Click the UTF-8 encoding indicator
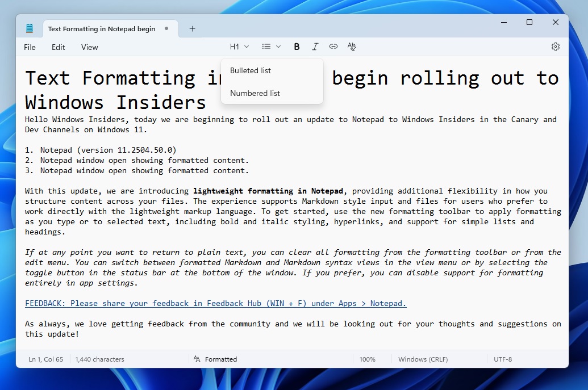The image size is (588, 390). (502, 359)
